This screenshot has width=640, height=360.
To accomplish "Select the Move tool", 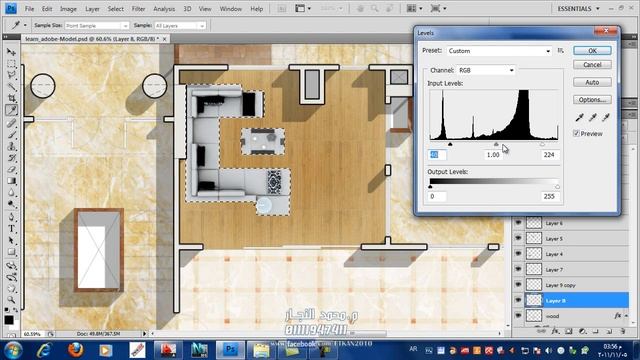I will tap(11, 52).
